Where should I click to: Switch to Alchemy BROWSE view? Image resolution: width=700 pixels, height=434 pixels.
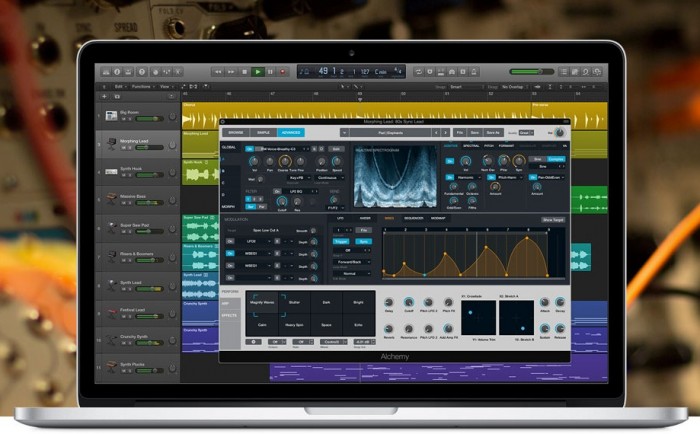point(236,133)
